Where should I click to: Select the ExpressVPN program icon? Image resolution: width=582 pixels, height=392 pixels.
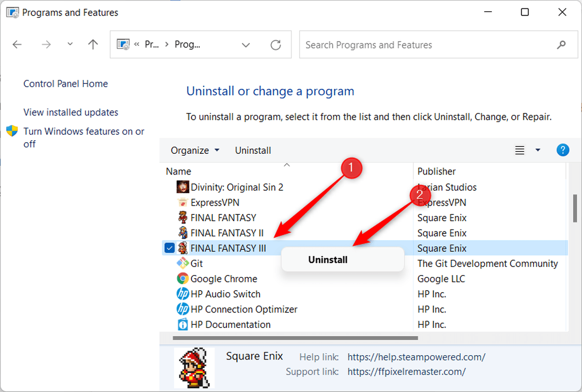click(183, 202)
